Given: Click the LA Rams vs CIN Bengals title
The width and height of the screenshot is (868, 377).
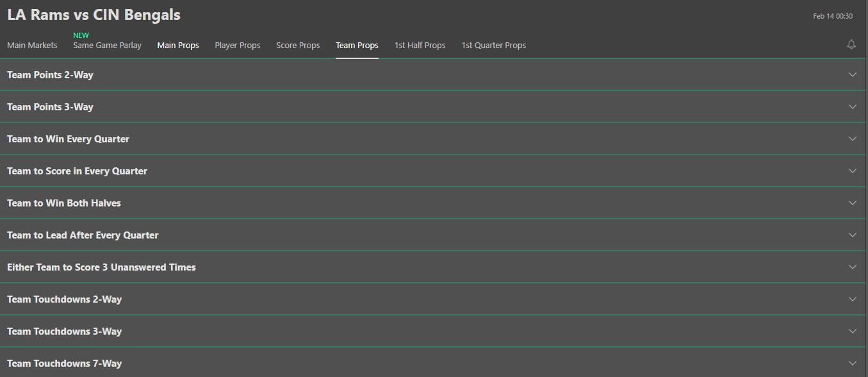Looking at the screenshot, I should coord(94,15).
